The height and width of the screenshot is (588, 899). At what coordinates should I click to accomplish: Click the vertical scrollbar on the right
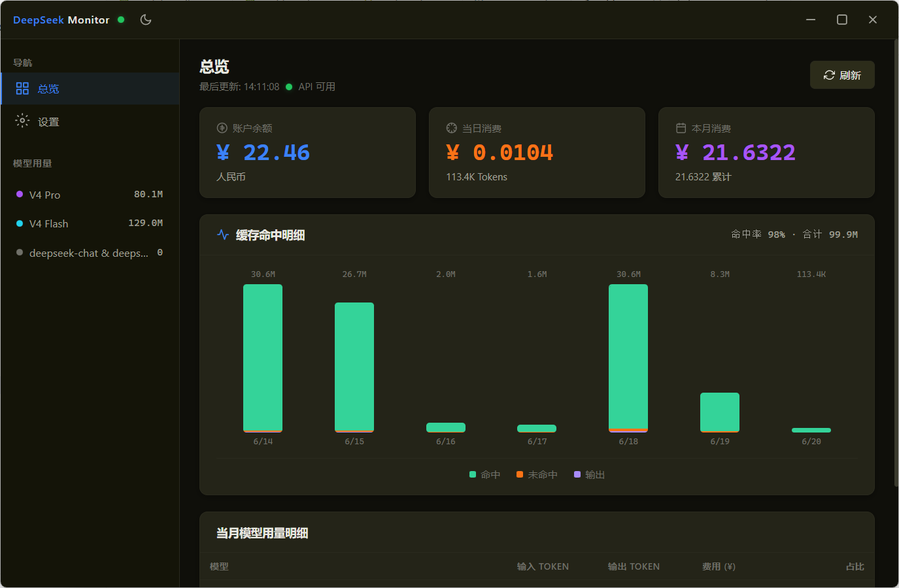[896, 263]
